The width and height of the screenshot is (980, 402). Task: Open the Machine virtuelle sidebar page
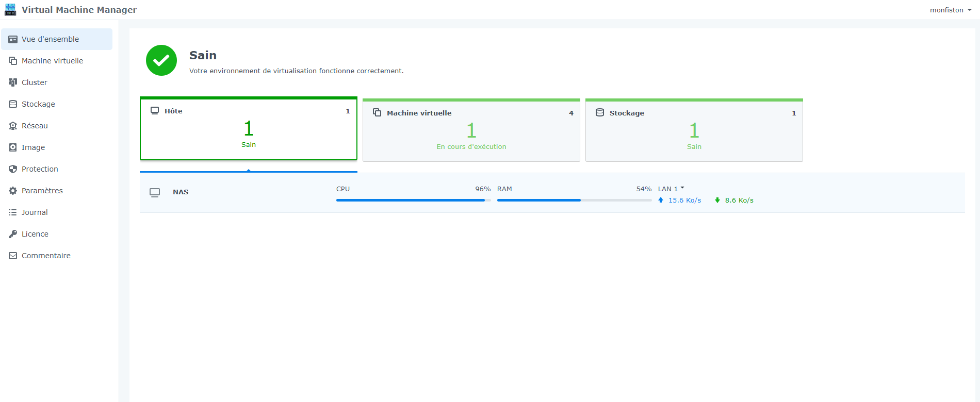(x=52, y=61)
